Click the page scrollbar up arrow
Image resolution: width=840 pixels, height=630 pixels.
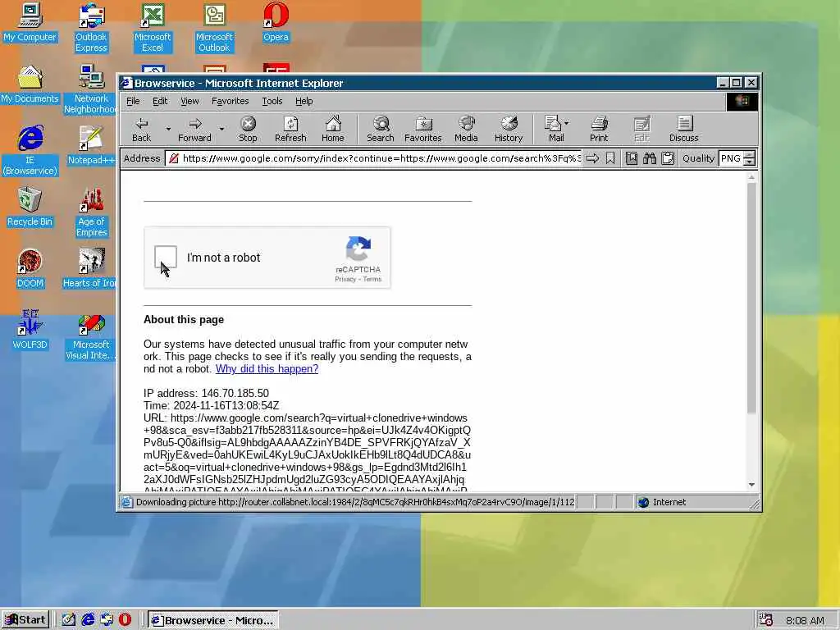click(751, 177)
